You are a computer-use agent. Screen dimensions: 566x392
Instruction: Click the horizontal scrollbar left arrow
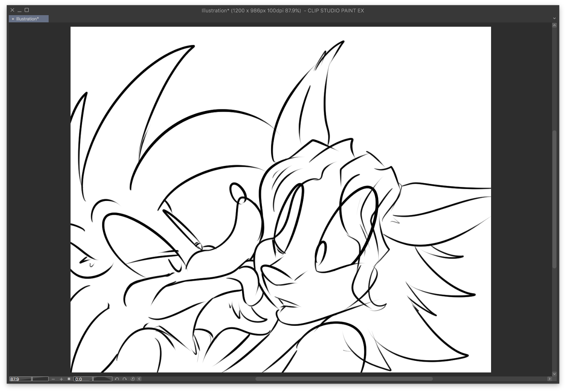tap(139, 379)
